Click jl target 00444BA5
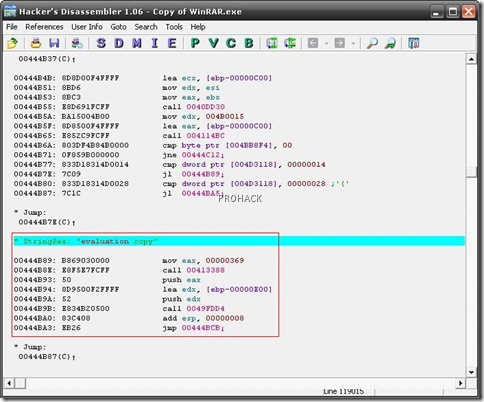 pos(201,193)
